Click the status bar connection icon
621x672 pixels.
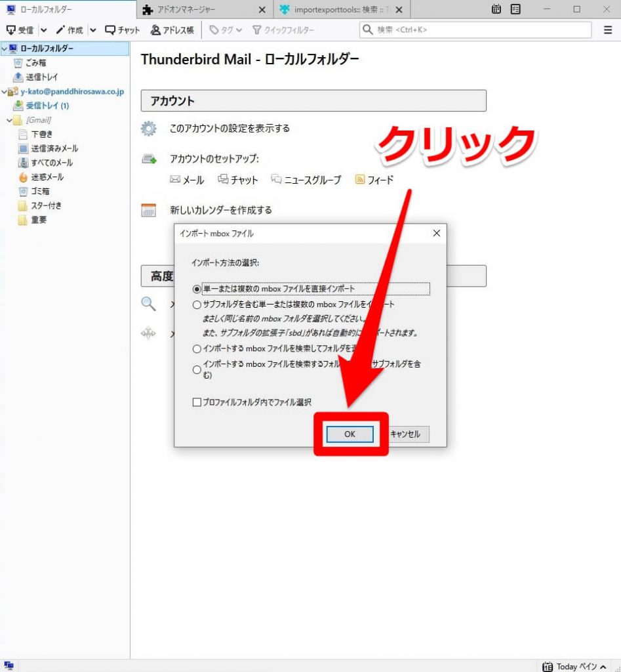pos(9,665)
